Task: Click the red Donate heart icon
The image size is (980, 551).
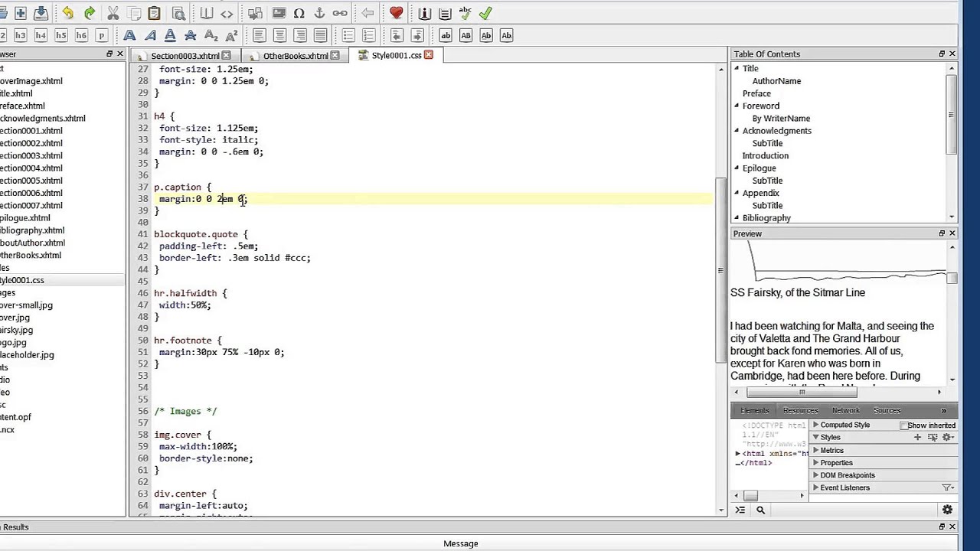Action: (396, 13)
